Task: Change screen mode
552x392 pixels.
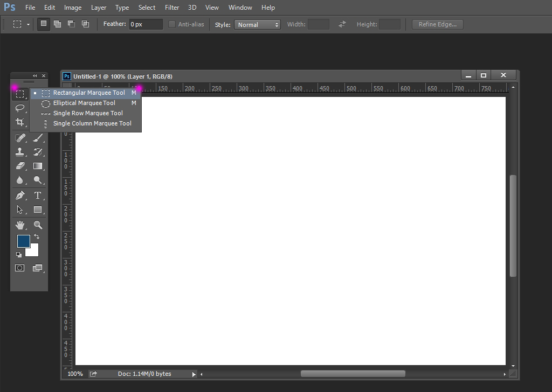Action: (37, 268)
